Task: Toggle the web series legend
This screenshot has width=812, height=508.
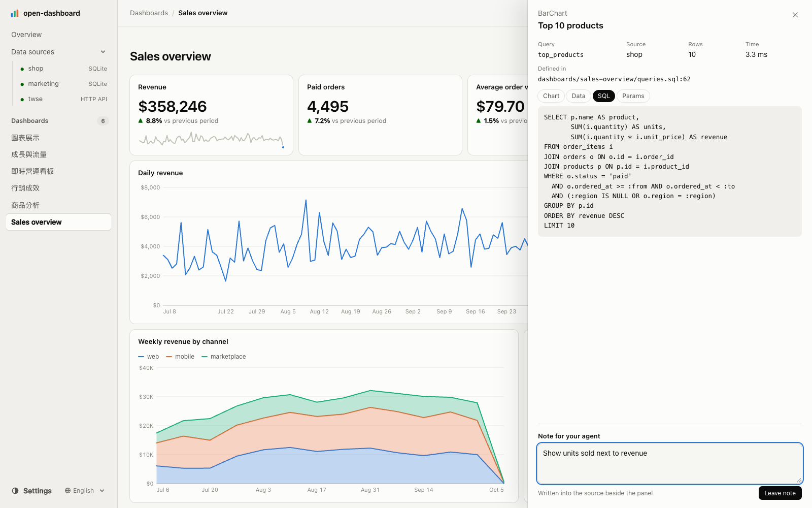Action: [149, 357]
